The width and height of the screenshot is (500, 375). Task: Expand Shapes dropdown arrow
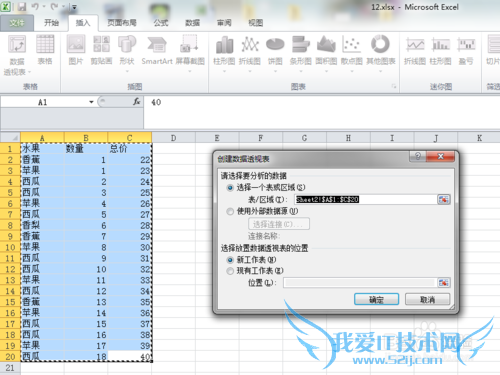(x=127, y=71)
